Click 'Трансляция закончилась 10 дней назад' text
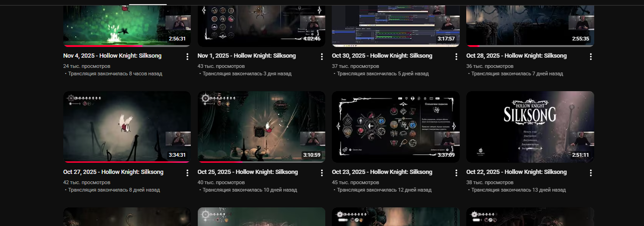Viewport: 644px width, 226px height. (250, 190)
